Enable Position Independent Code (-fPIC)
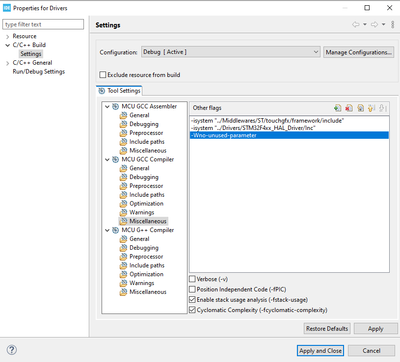The width and height of the screenshot is (400, 362). coord(192,289)
